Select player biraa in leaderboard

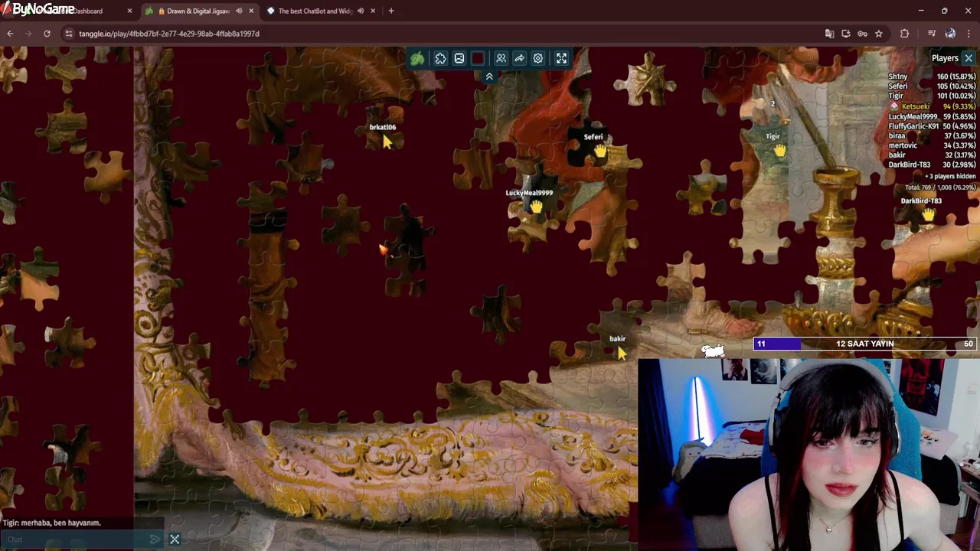932,135
